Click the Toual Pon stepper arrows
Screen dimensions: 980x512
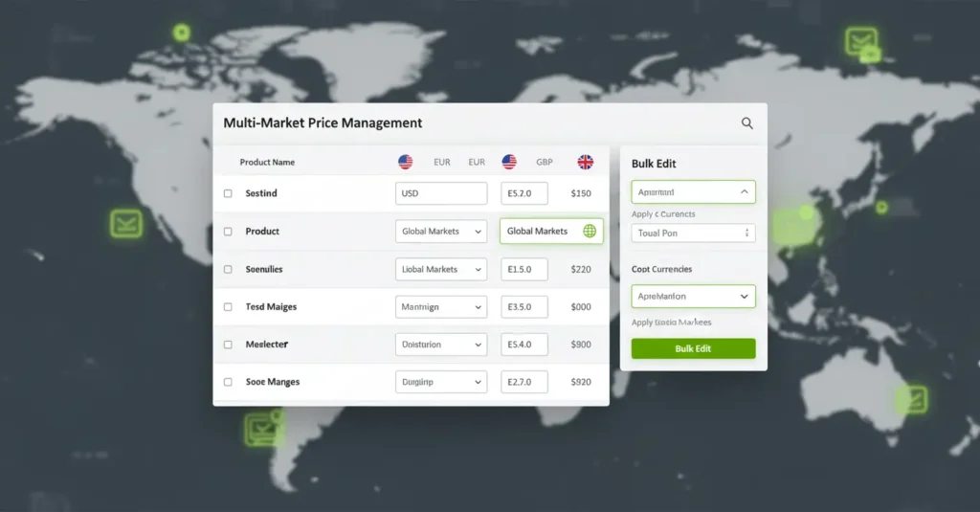[746, 234]
